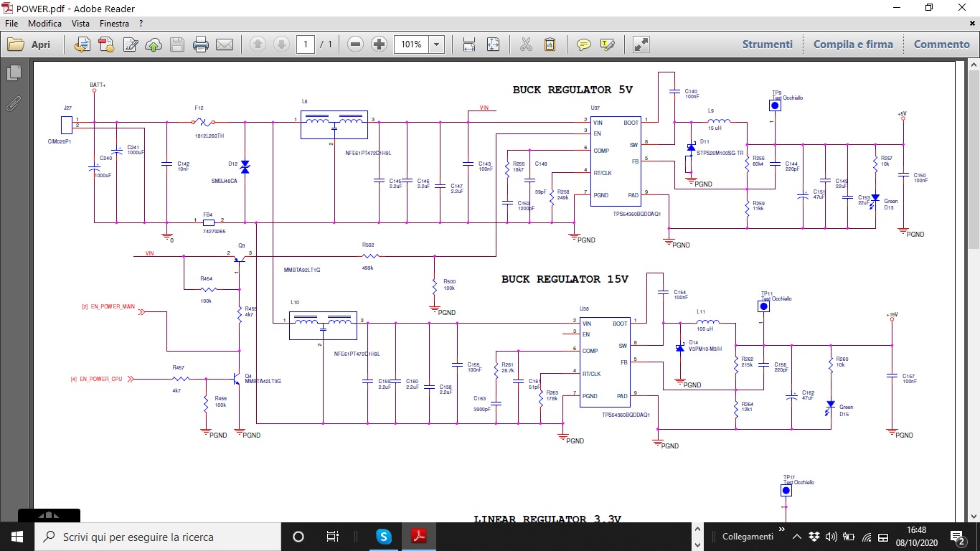Open the Finestra menu

pyautogui.click(x=114, y=24)
